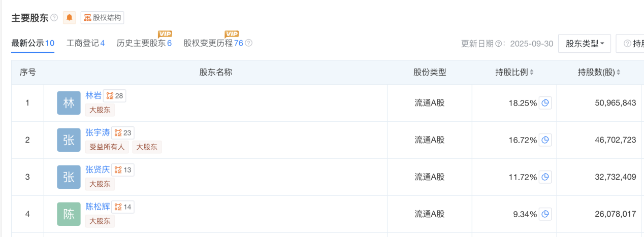The height and width of the screenshot is (237, 644).
Task: Switch to the 工商登记 tab
Action: 85,43
